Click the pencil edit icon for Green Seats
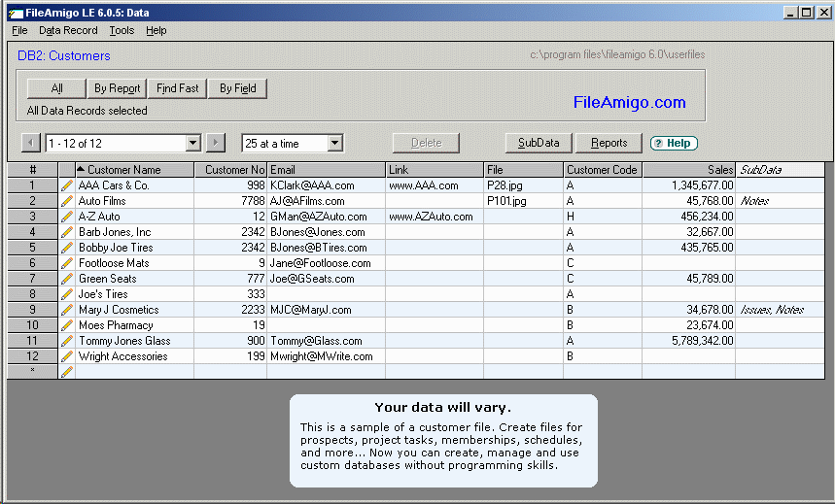The image size is (835, 504). (66, 279)
